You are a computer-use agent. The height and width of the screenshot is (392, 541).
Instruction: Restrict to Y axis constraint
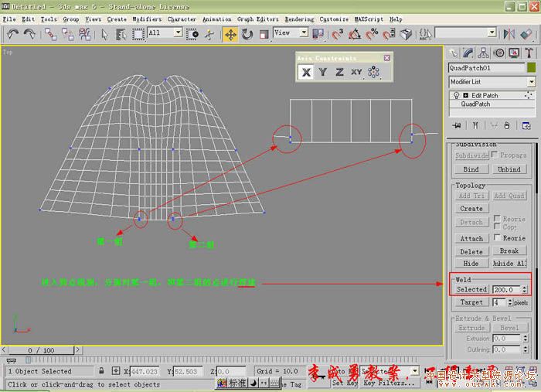[x=322, y=72]
